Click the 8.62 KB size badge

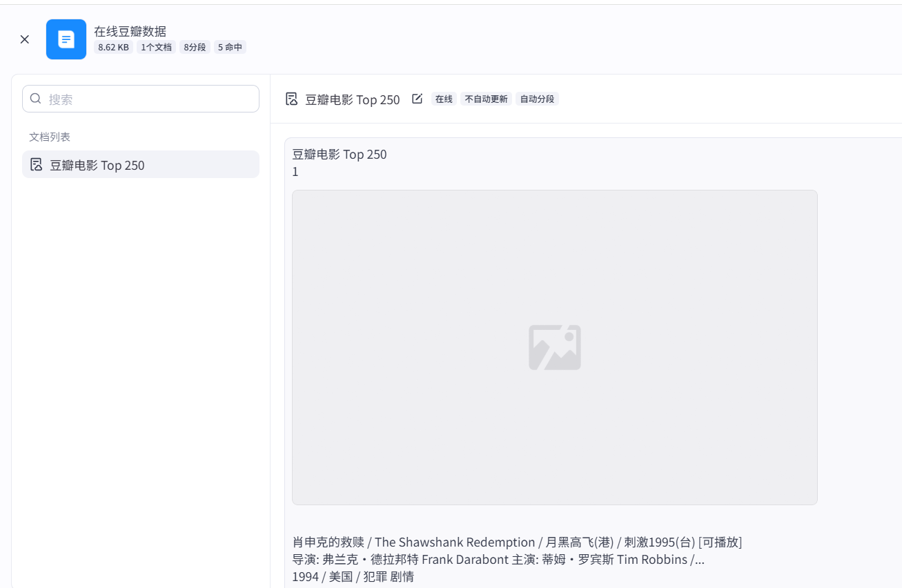point(113,47)
